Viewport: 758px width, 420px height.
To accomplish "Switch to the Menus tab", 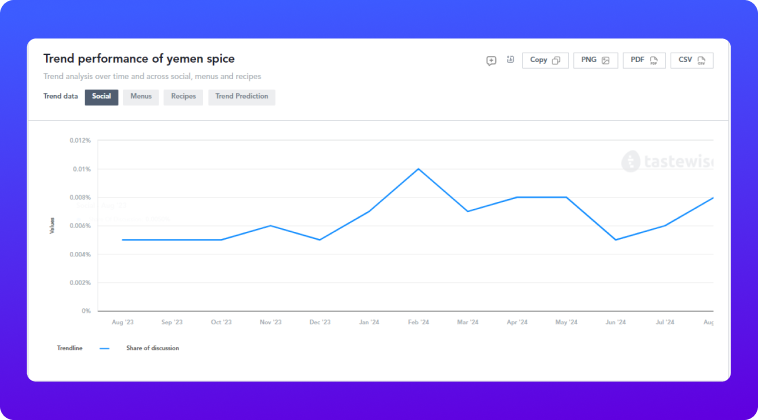I will pos(141,97).
